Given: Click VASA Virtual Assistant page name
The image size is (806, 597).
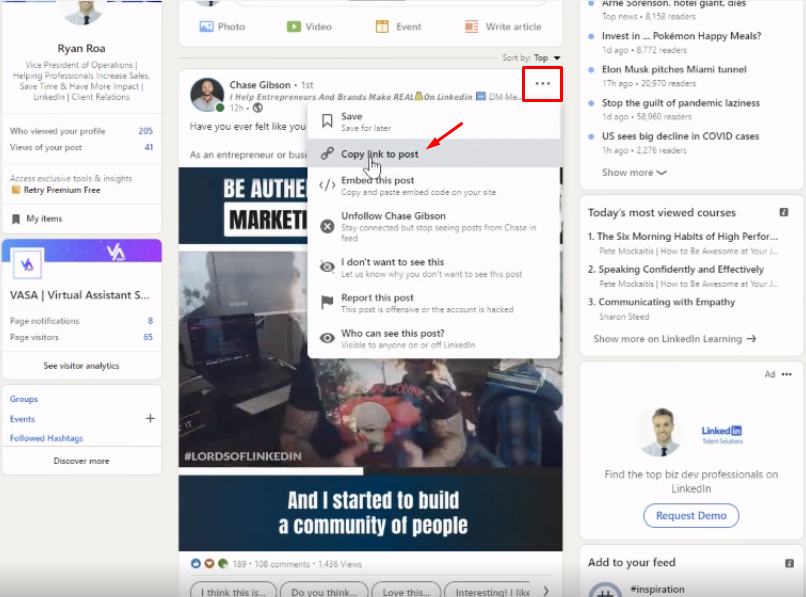Looking at the screenshot, I should pos(80,295).
